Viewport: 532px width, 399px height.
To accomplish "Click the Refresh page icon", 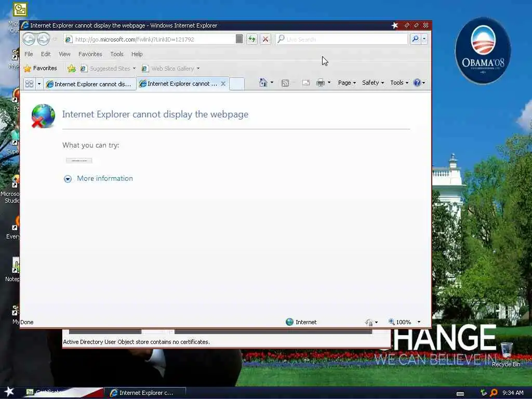I will pos(252,39).
